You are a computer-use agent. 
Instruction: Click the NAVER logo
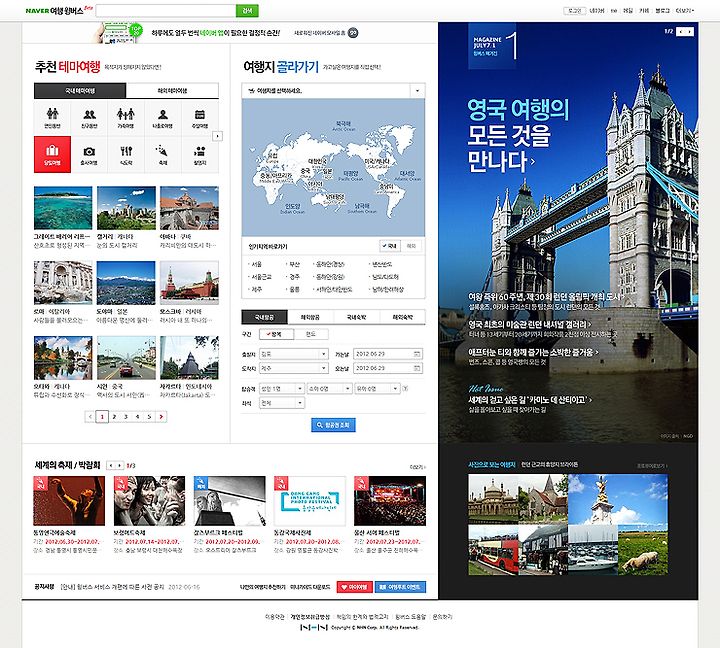37,11
